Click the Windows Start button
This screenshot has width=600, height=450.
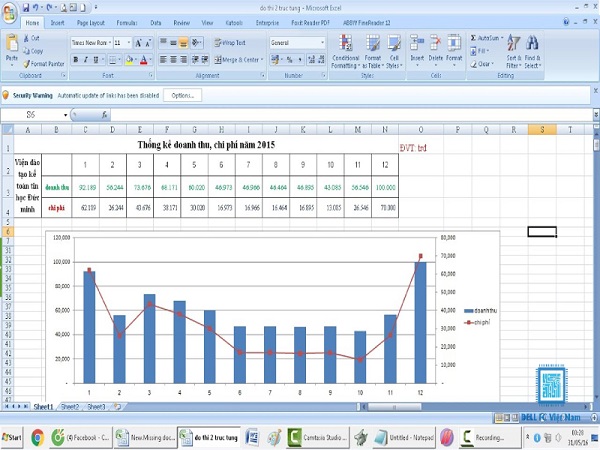[x=13, y=437]
